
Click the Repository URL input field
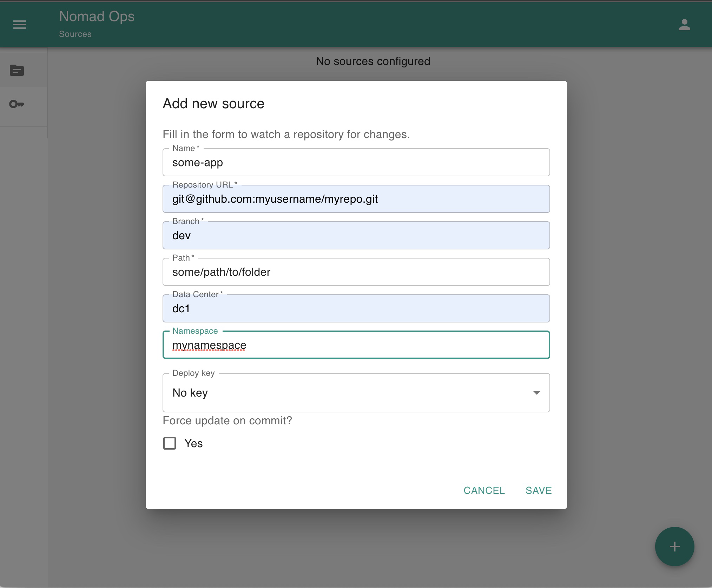tap(356, 199)
